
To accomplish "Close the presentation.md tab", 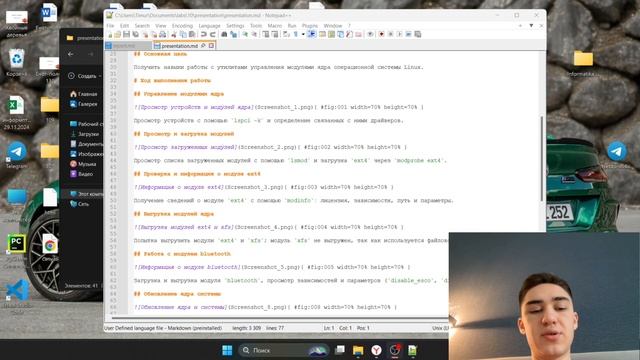I will [x=211, y=46].
